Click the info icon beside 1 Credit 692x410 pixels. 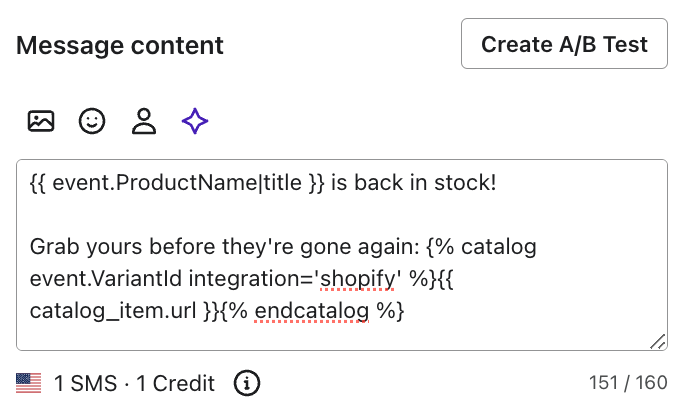coord(246,382)
